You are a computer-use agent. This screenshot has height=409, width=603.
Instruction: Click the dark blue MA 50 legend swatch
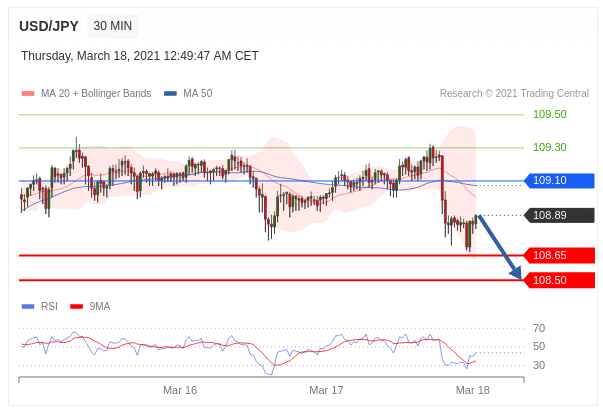tap(170, 93)
